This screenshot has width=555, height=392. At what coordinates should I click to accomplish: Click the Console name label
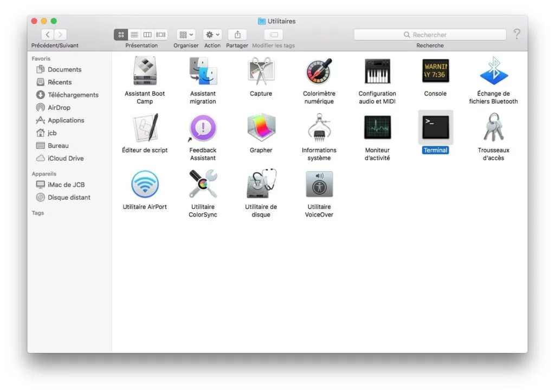click(x=435, y=94)
